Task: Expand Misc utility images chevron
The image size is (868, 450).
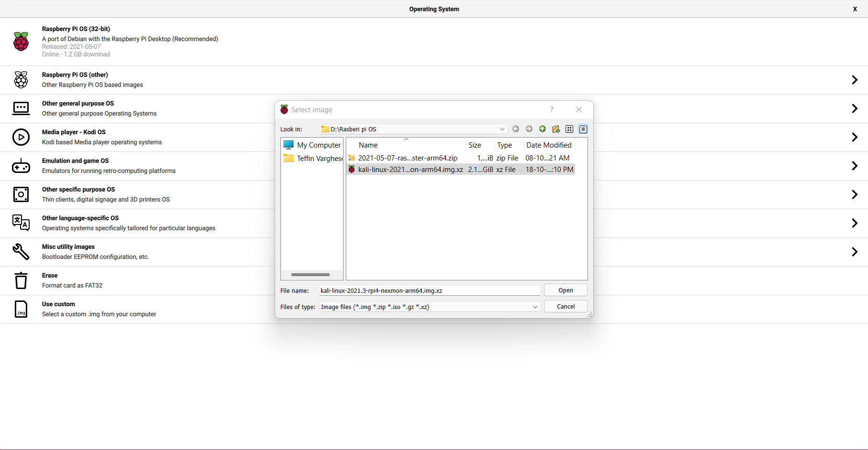Action: coord(855,252)
